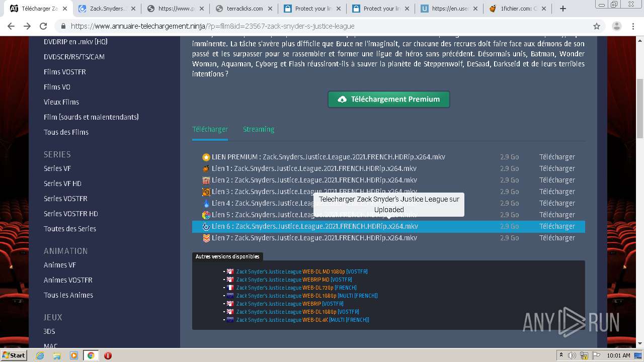Open the Animes VOSTFR category
The image size is (644, 362).
point(68,280)
